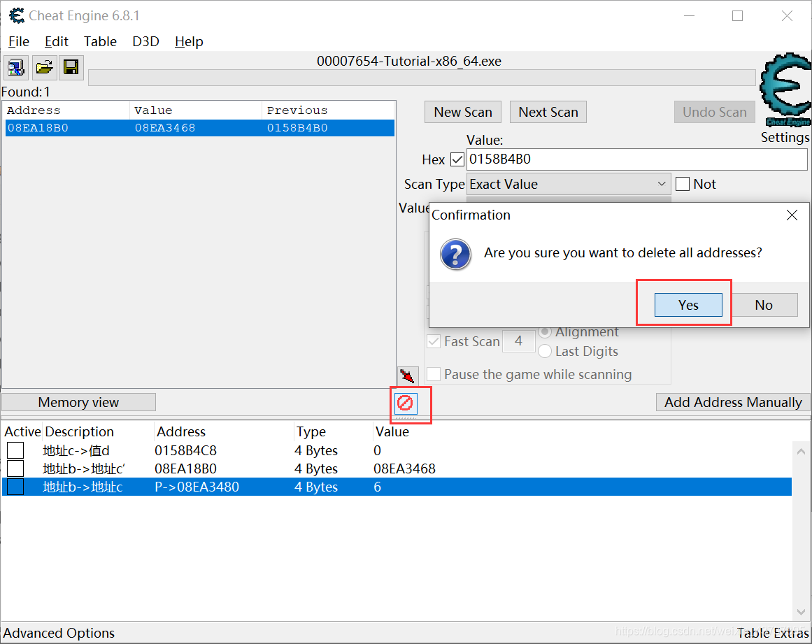Click the address table Address column header
The width and height of the screenshot is (812, 644).
point(181,431)
